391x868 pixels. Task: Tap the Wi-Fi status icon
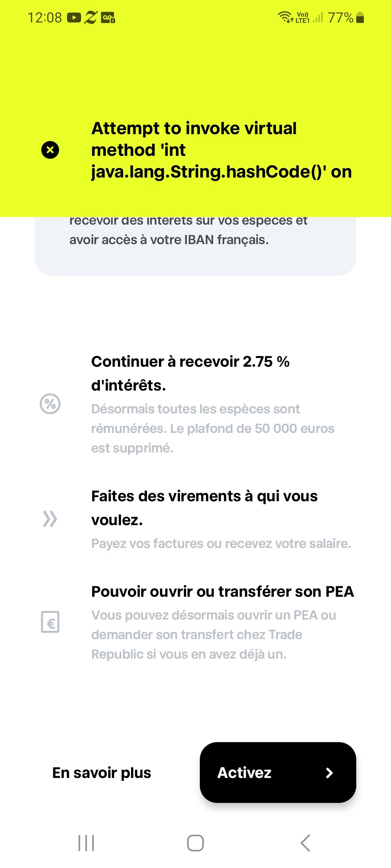click(285, 17)
